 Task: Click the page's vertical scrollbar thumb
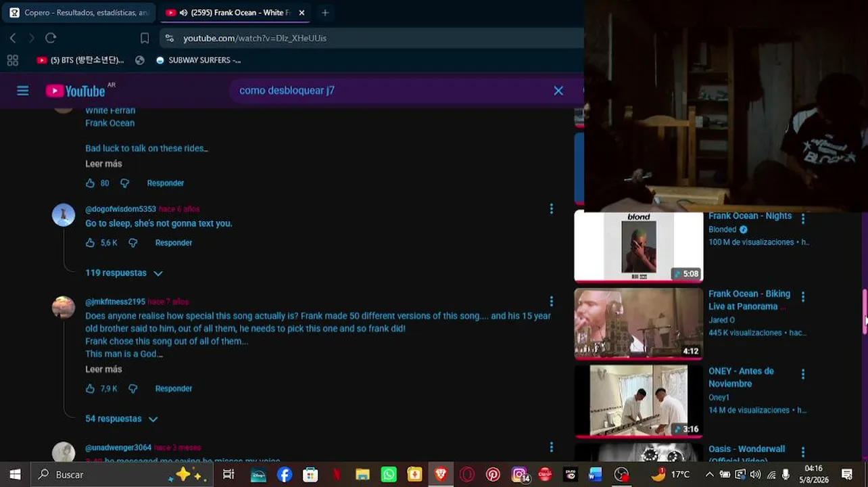(865, 311)
